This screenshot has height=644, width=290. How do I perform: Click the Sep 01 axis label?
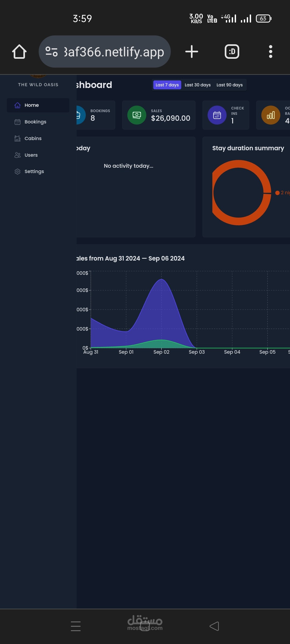(126, 352)
